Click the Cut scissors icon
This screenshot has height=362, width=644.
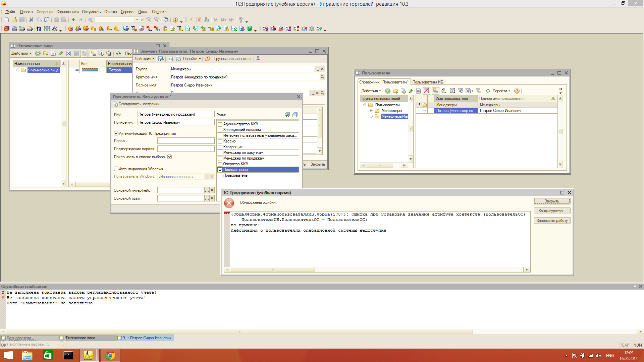pos(31,20)
